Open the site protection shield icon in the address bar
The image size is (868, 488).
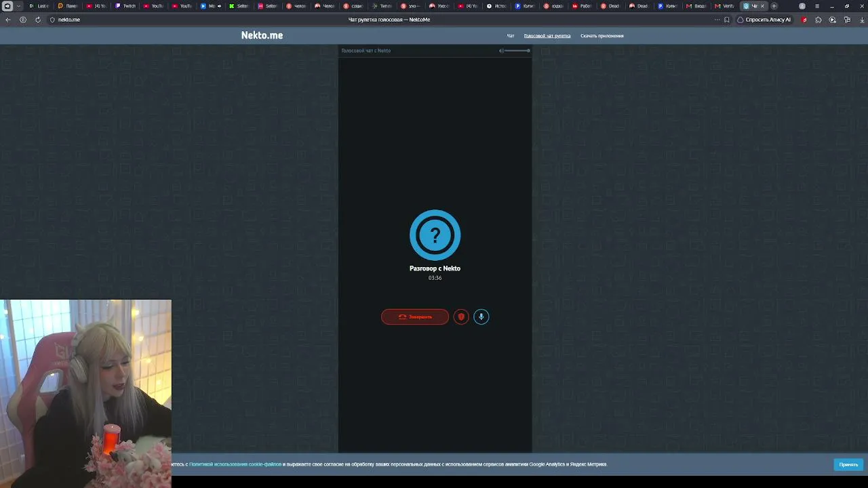(x=52, y=20)
